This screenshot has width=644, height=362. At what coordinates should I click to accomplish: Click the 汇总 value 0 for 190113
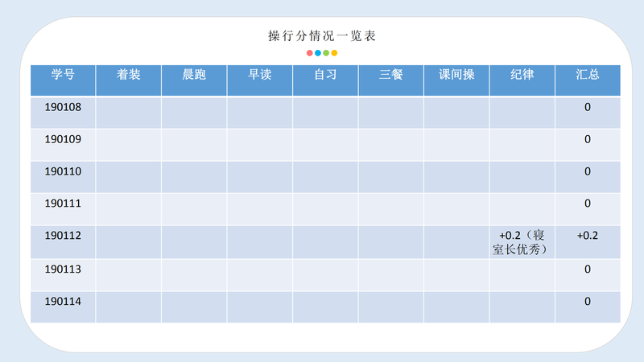(588, 269)
